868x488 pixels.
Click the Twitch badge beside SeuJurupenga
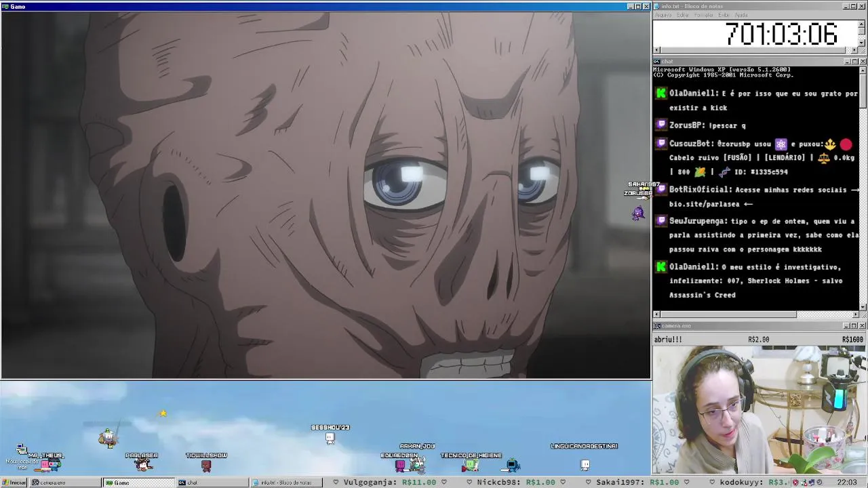[661, 221]
